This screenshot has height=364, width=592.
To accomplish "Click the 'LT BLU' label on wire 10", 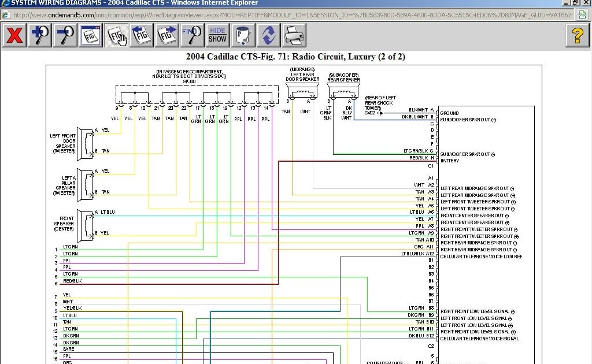I will pyautogui.click(x=70, y=315).
